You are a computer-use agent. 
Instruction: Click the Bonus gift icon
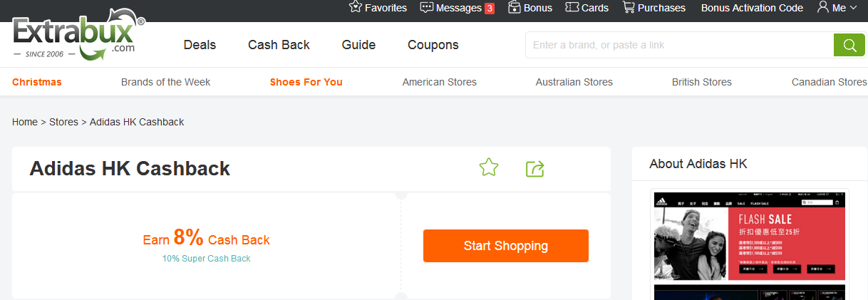coord(515,7)
